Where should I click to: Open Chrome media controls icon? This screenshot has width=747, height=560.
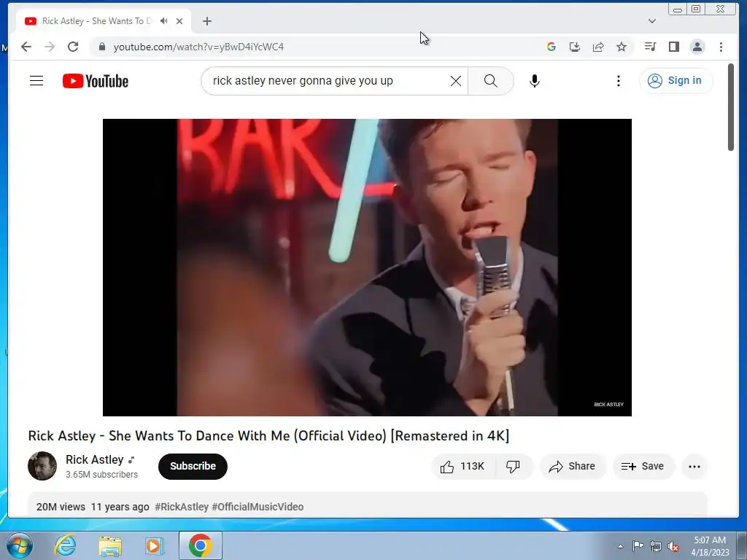[x=650, y=47]
